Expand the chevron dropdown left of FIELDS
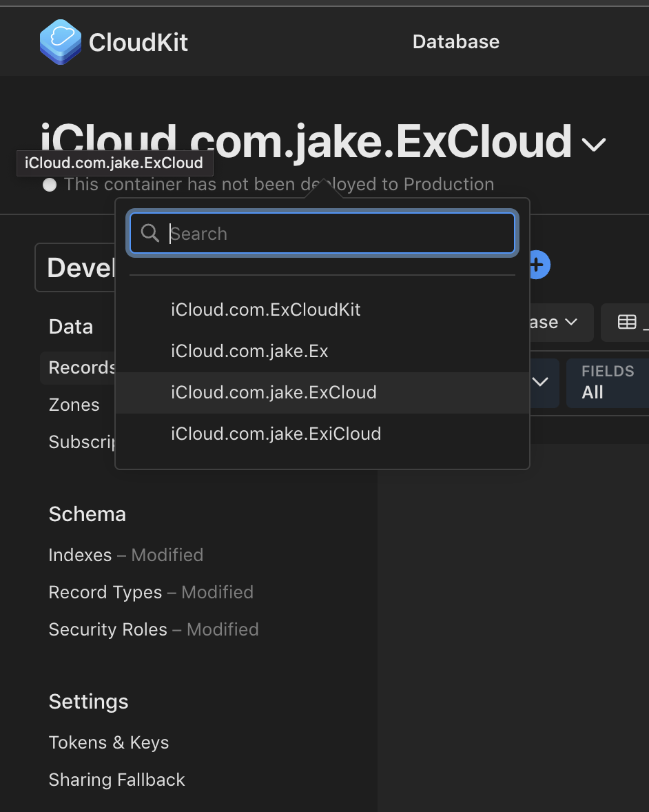The width and height of the screenshot is (649, 812). (539, 382)
